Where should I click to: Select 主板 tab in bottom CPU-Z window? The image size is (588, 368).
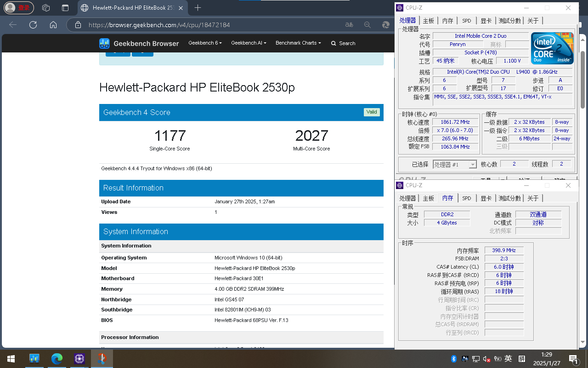pyautogui.click(x=429, y=198)
